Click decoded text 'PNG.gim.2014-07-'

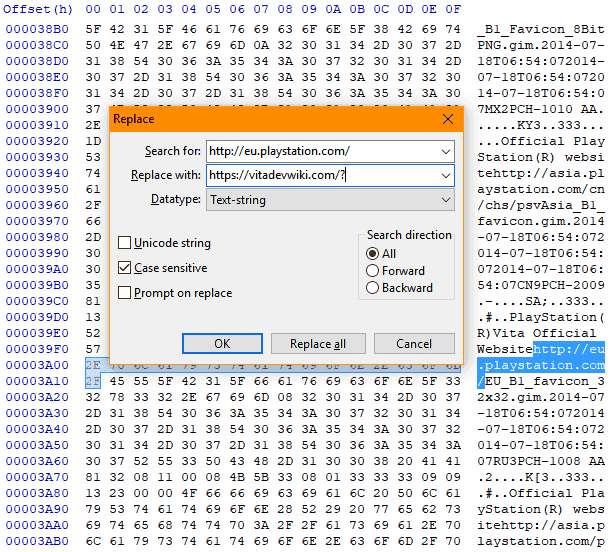coord(541,45)
